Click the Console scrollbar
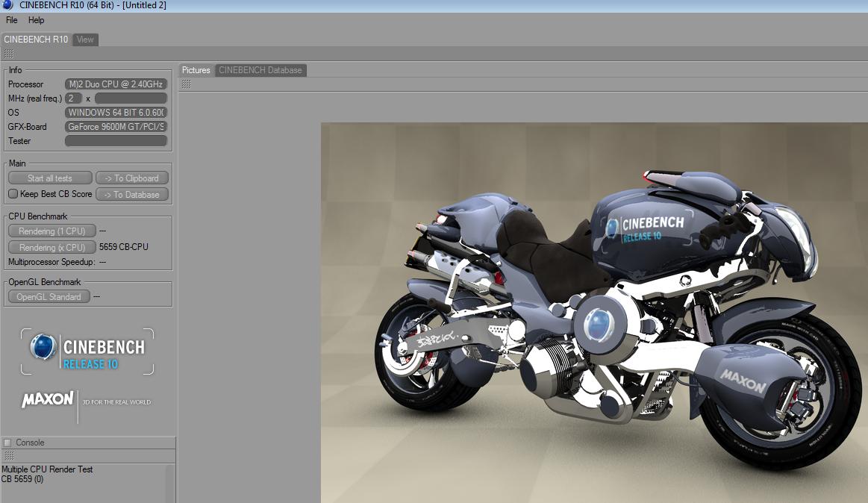Screen dimensions: 868x503 (x=170, y=484)
